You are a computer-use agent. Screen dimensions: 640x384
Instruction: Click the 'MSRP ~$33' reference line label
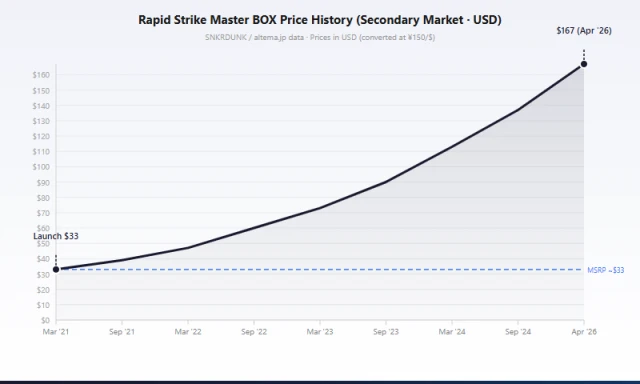[x=606, y=270]
